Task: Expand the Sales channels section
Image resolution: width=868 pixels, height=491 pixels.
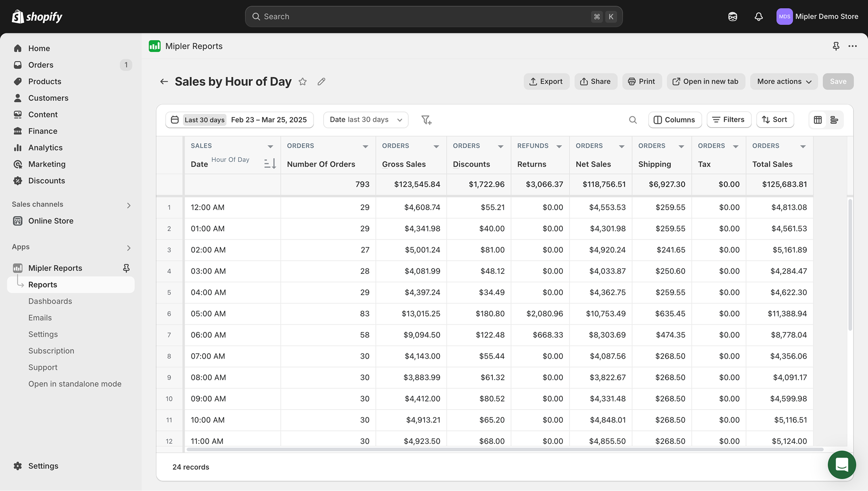Action: (128, 205)
